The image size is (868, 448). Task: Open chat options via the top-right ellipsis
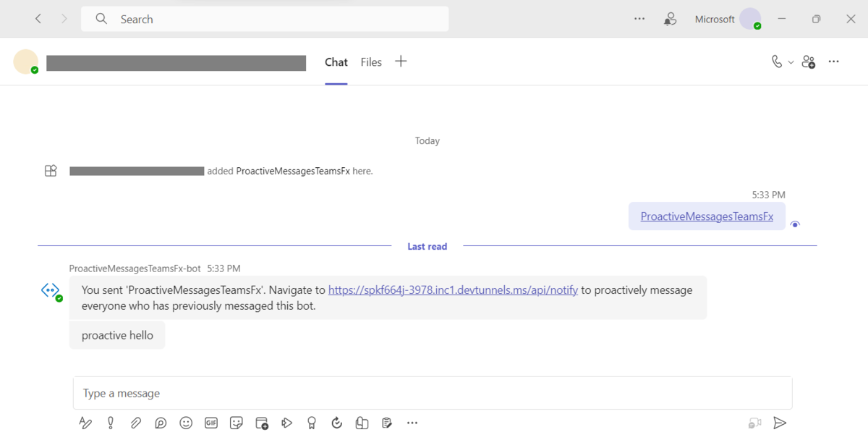click(x=833, y=62)
